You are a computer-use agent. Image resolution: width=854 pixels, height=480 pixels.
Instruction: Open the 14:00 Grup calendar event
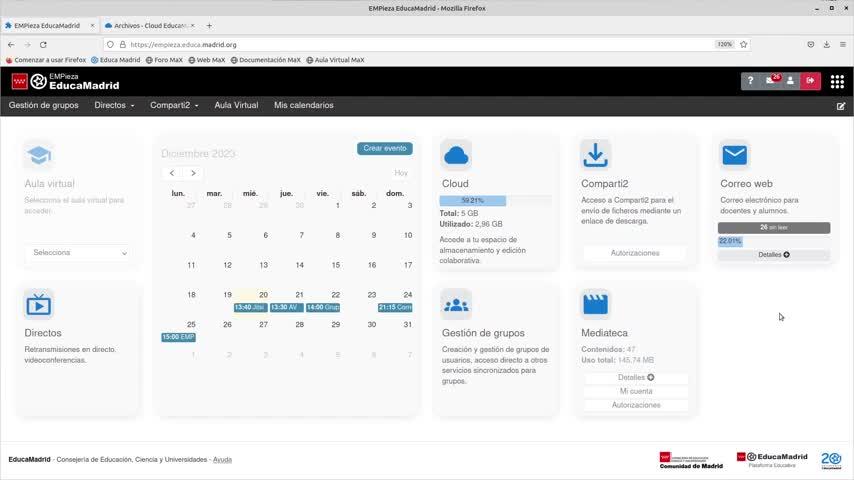(323, 307)
